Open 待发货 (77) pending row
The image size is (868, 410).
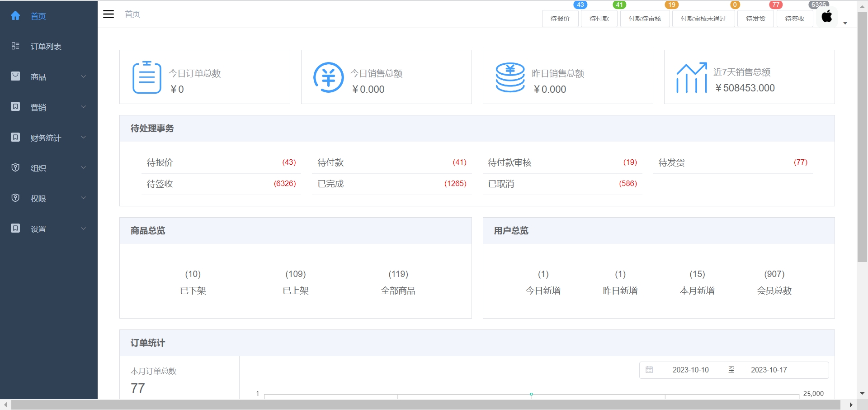pyautogui.click(x=733, y=162)
